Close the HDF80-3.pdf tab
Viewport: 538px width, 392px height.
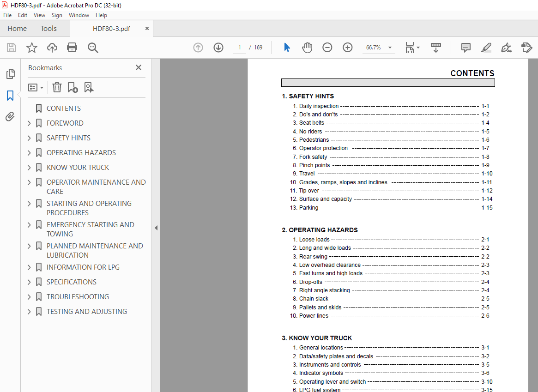point(147,29)
